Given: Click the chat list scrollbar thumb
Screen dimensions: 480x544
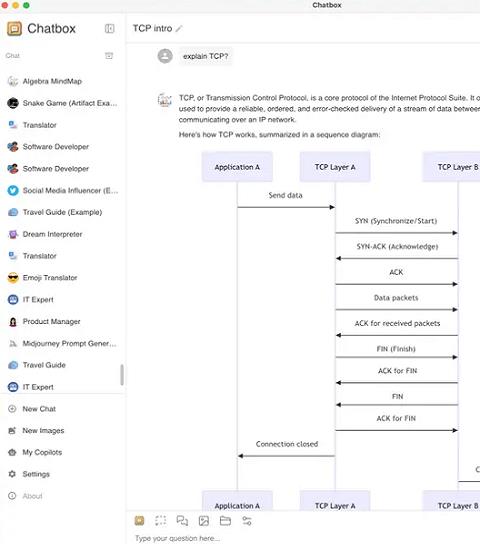Looking at the screenshot, I should [x=122, y=375].
